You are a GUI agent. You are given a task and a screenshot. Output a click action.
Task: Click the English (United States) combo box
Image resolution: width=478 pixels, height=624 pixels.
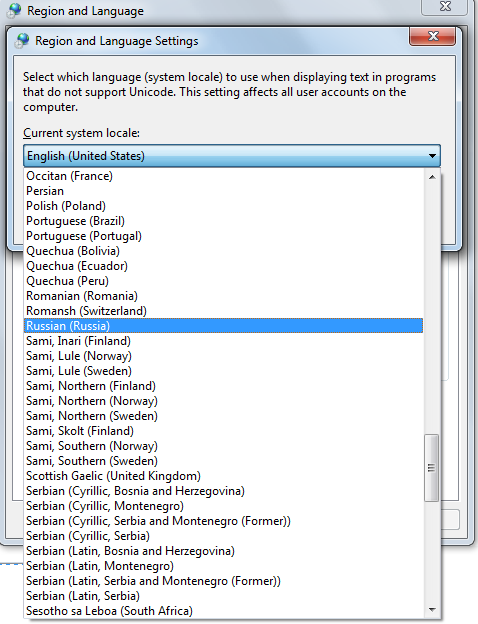(x=232, y=156)
